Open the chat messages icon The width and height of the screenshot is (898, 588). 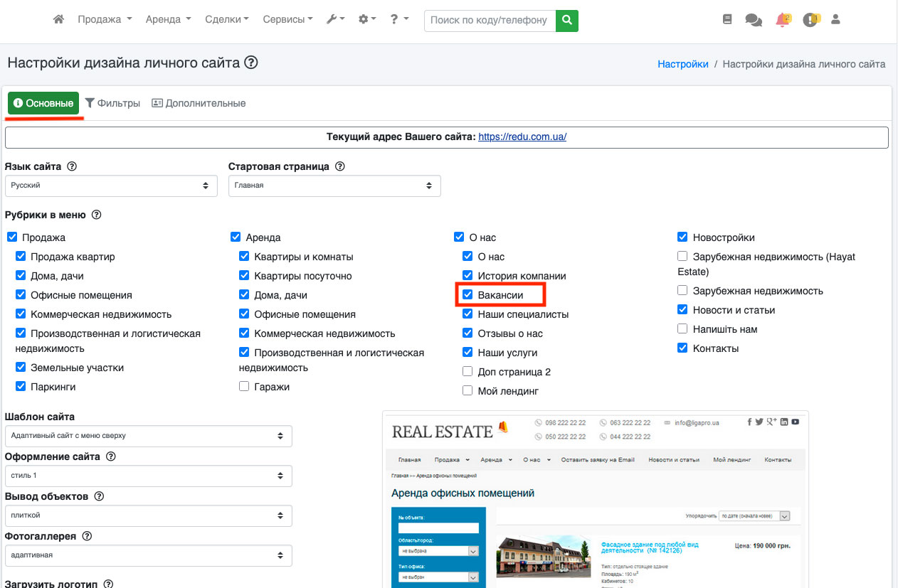click(x=754, y=20)
